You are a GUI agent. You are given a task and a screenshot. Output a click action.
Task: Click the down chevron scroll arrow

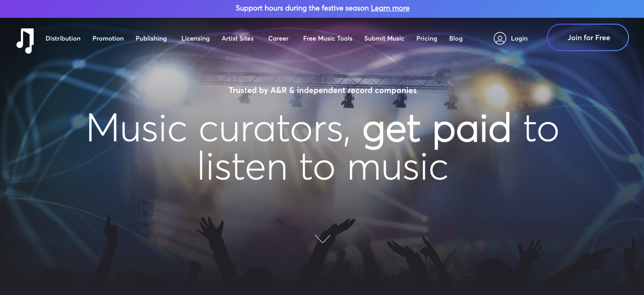click(x=322, y=239)
